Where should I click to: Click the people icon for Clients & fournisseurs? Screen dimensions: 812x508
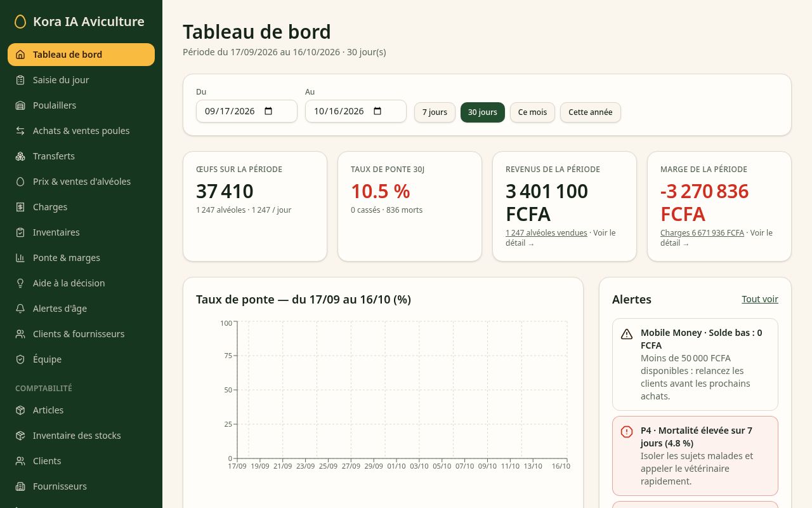click(x=20, y=334)
